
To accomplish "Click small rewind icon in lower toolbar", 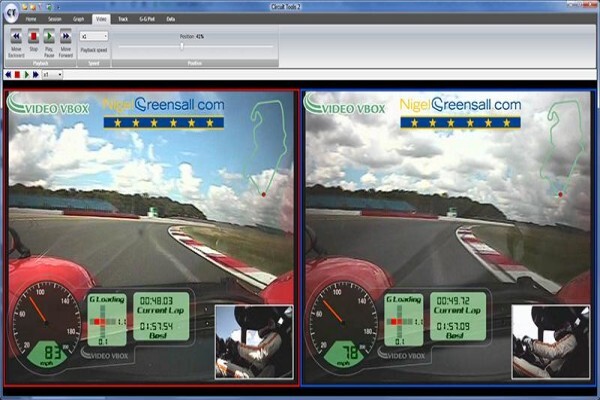I will pos(8,75).
